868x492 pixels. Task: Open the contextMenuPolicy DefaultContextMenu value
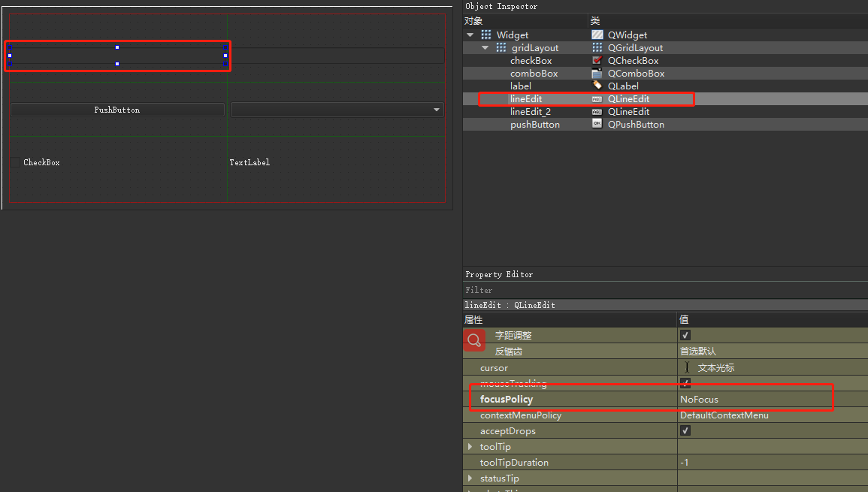[x=773, y=415]
